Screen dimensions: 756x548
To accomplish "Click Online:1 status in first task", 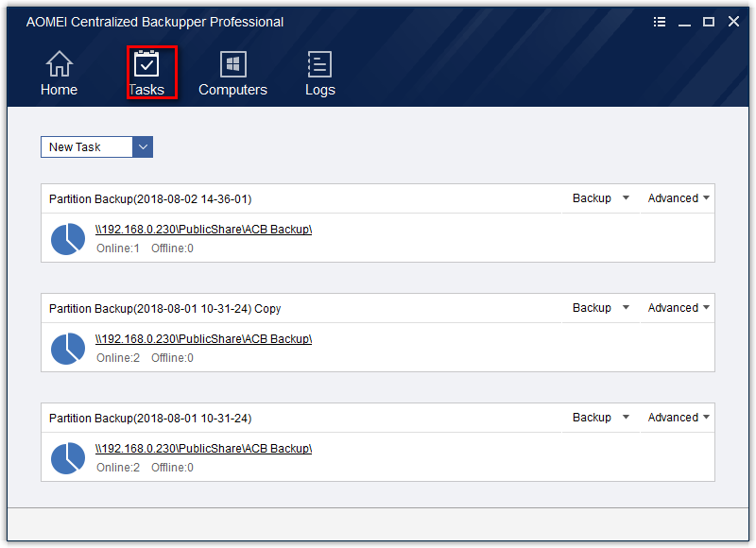I will click(118, 248).
